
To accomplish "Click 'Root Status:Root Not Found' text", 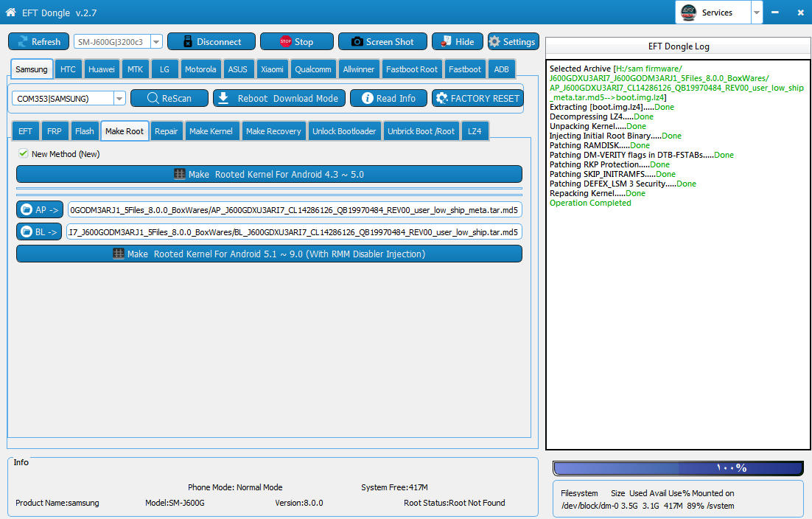I will (454, 503).
